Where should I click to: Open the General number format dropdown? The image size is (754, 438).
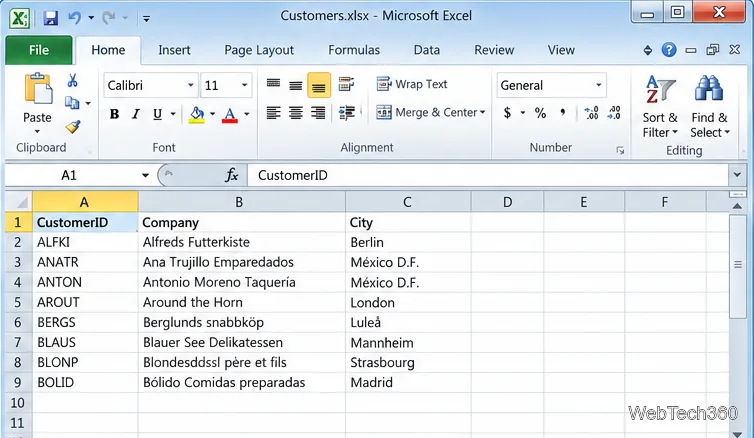point(599,85)
